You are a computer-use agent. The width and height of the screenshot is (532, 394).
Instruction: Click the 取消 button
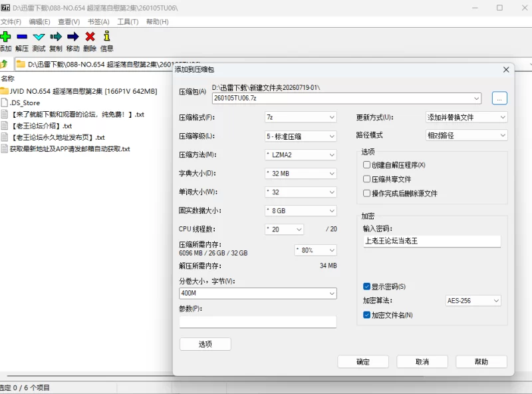click(422, 362)
